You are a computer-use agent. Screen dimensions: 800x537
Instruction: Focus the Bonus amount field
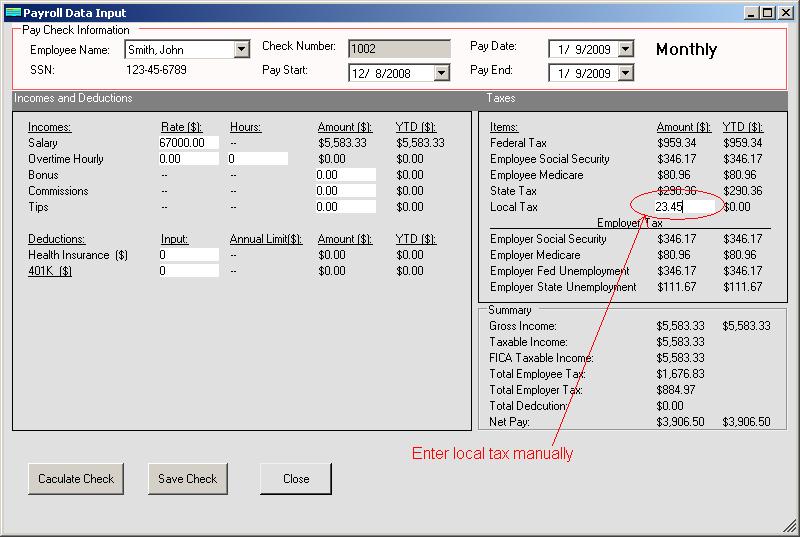345,175
